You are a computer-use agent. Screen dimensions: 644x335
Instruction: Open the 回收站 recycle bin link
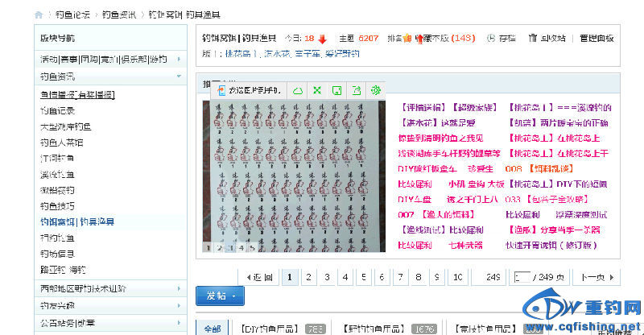pyautogui.click(x=553, y=38)
